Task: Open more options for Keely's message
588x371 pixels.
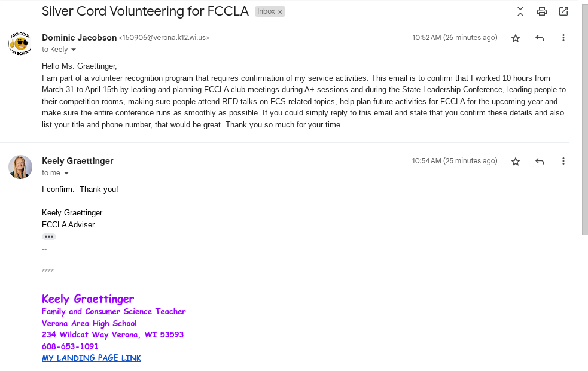Action: pos(563,162)
